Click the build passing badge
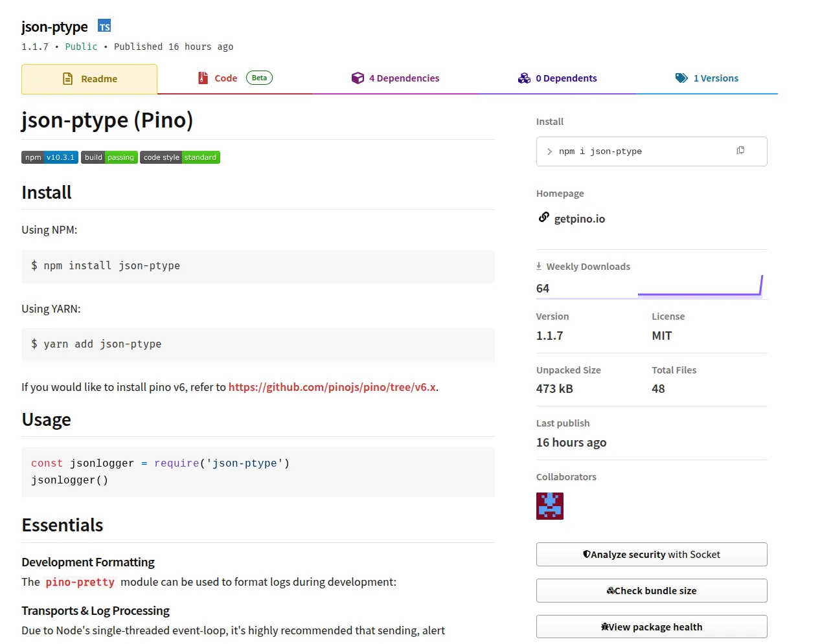This screenshot has width=820, height=644. click(x=109, y=157)
